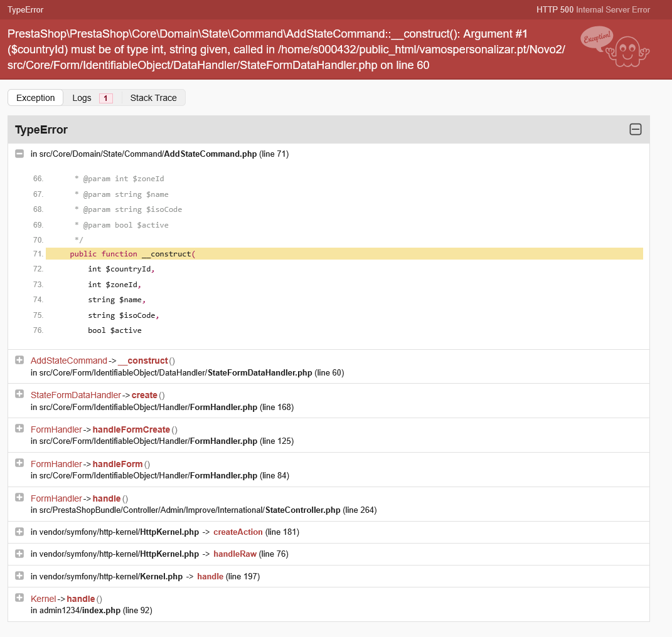Viewport: 672px width, 637px height.
Task: Click the HTTP 500 Internal Server Error text
Action: [593, 9]
